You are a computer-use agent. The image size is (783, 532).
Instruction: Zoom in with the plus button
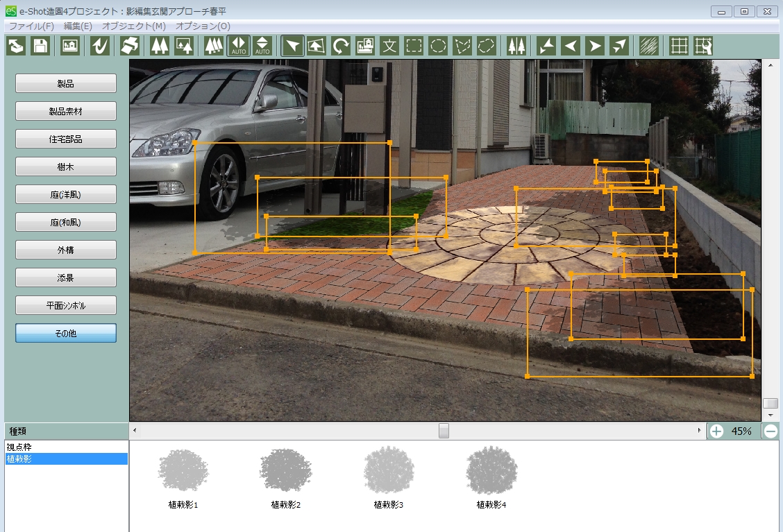pos(716,431)
